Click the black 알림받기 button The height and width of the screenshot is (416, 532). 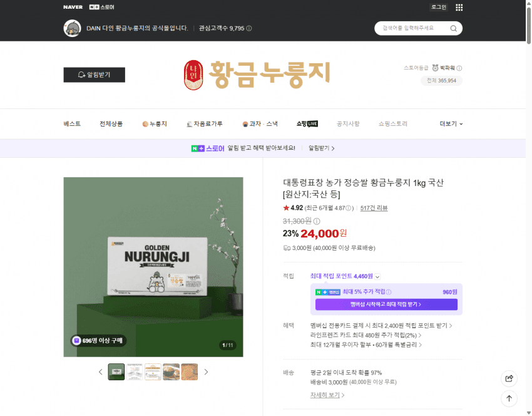(x=95, y=75)
